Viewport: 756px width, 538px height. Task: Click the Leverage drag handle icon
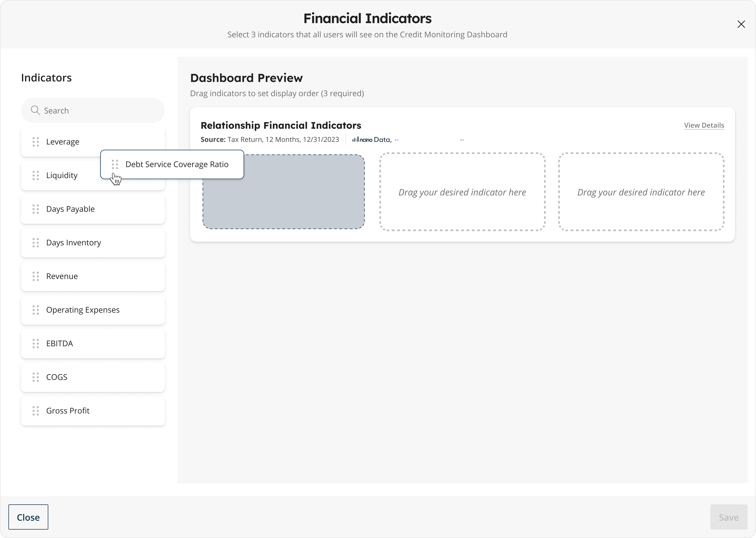tap(36, 142)
